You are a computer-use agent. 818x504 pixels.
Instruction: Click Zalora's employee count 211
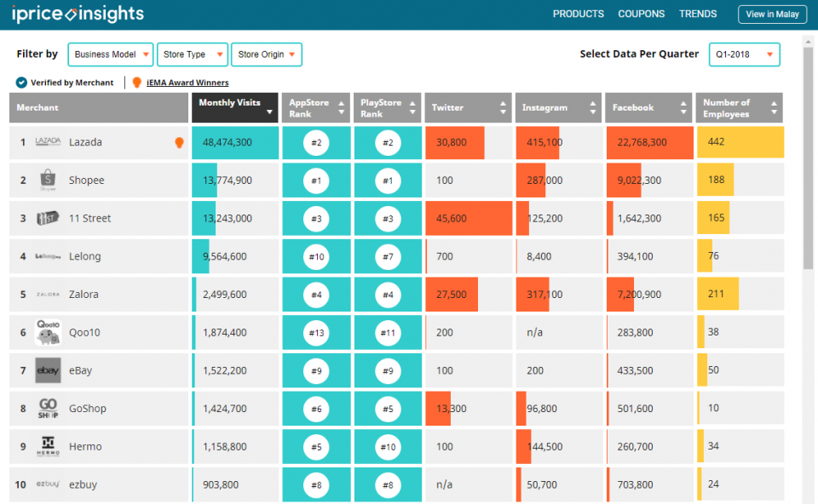[716, 294]
